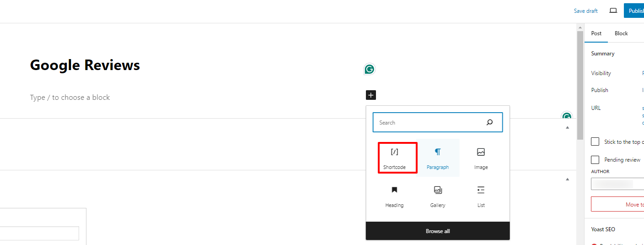Click the Grammarly icon beside the title
The image size is (644, 245).
click(369, 70)
